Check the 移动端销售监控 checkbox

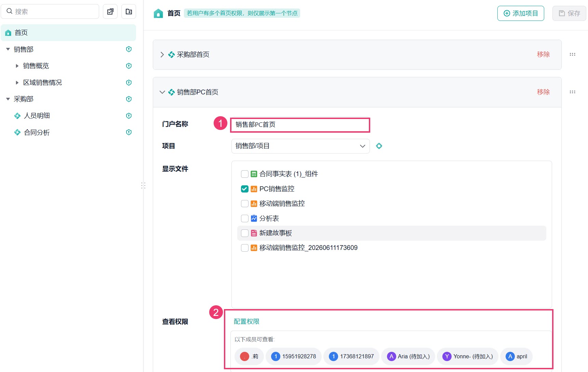click(245, 204)
